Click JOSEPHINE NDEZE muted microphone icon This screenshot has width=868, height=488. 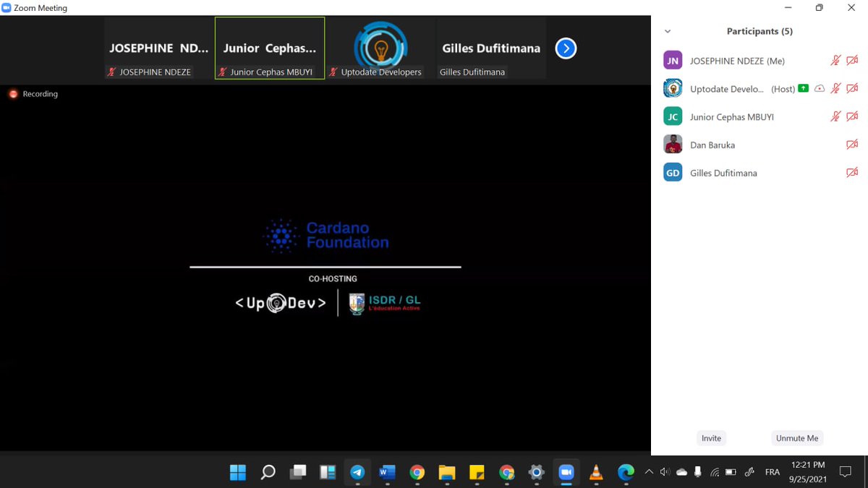click(835, 61)
